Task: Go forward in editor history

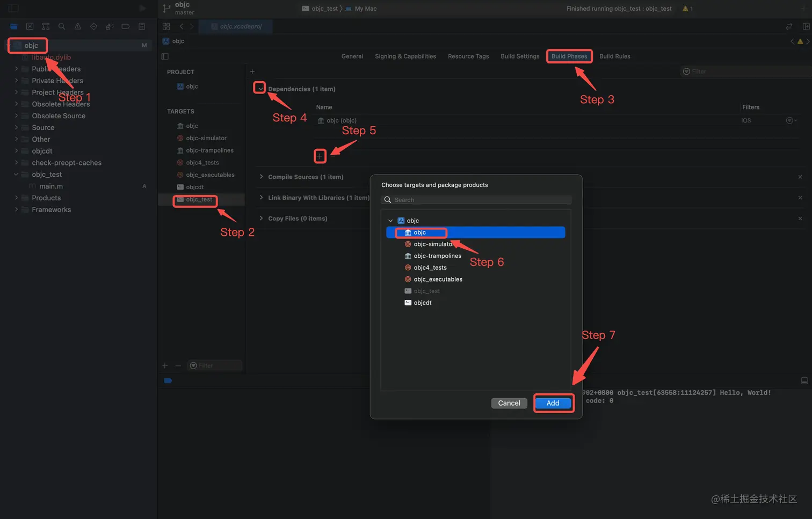Action: point(191,26)
